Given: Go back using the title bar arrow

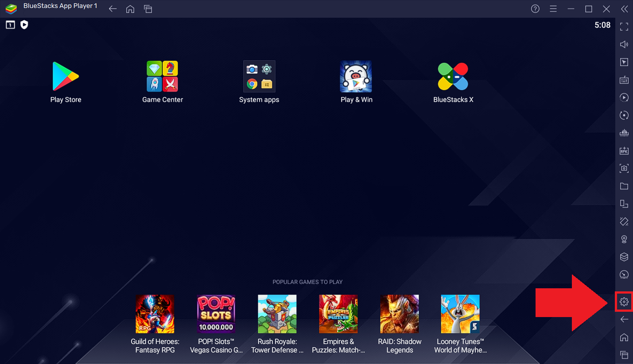Looking at the screenshot, I should (x=113, y=9).
